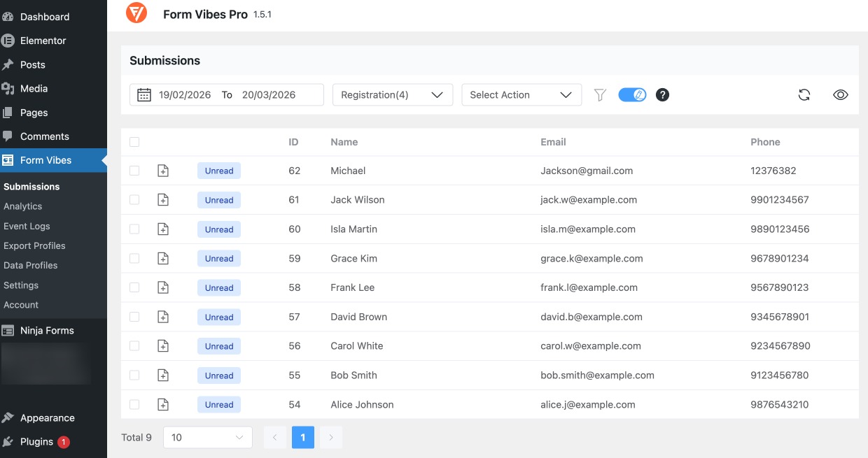
Task: Tick the checkbox for Bob Smith's submission
Action: pyautogui.click(x=134, y=375)
